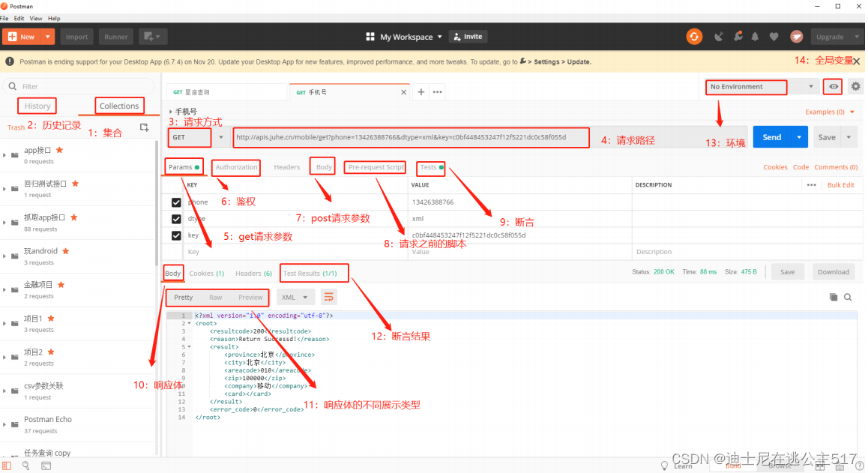Screen dimensions: 868x473
Task: Open find and replace in status bar
Action: (26, 466)
